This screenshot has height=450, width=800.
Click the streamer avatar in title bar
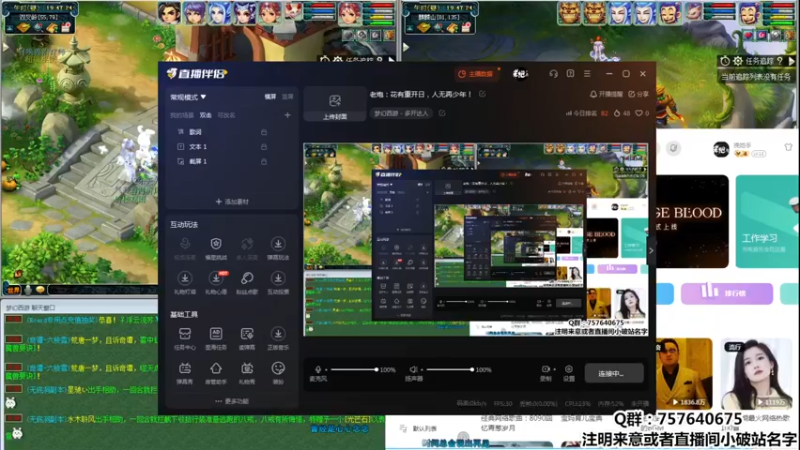pyautogui.click(x=520, y=74)
